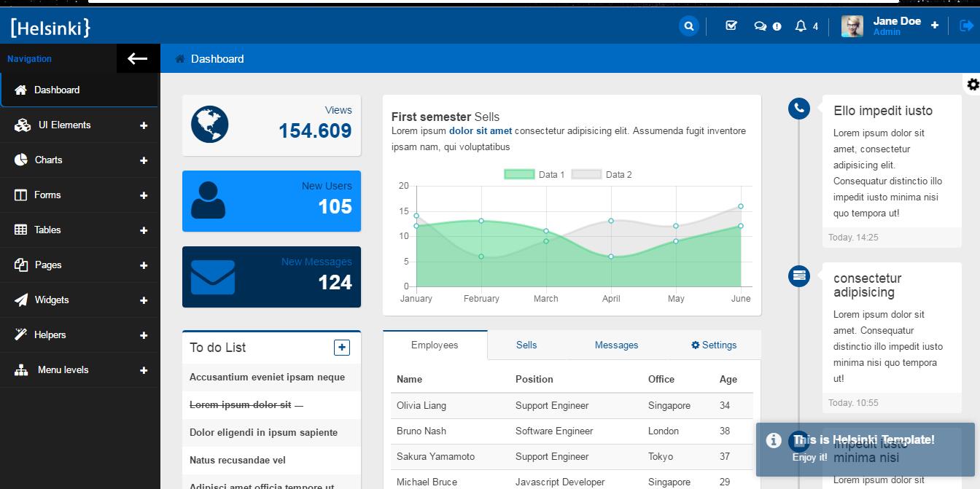
Task: Click Sakura Yamamoto in the employees table
Action: click(x=435, y=457)
